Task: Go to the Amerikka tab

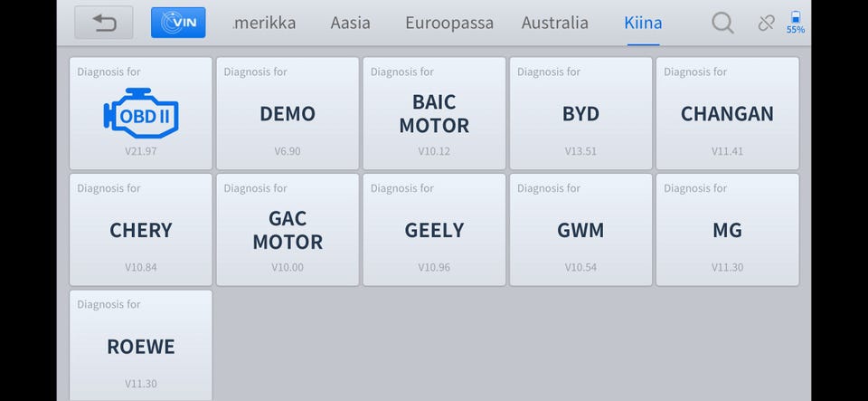Action: coord(264,23)
